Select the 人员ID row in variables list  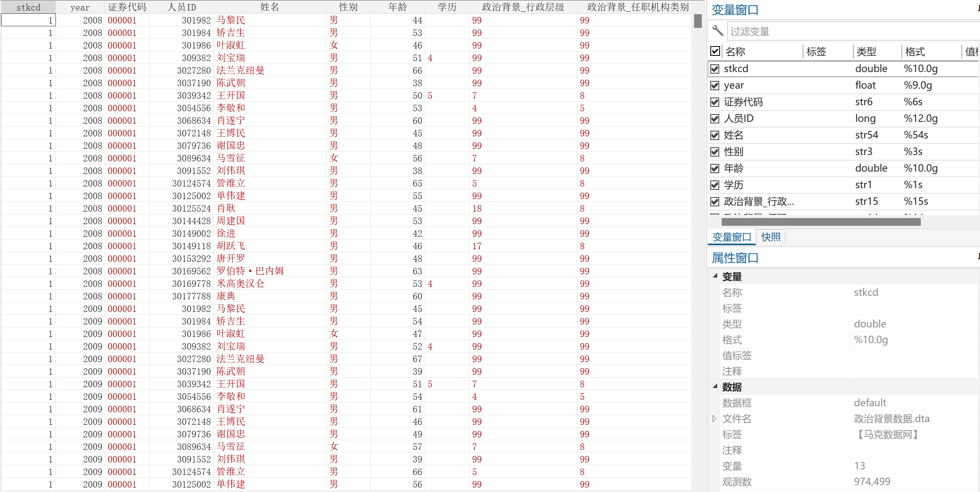(x=739, y=119)
